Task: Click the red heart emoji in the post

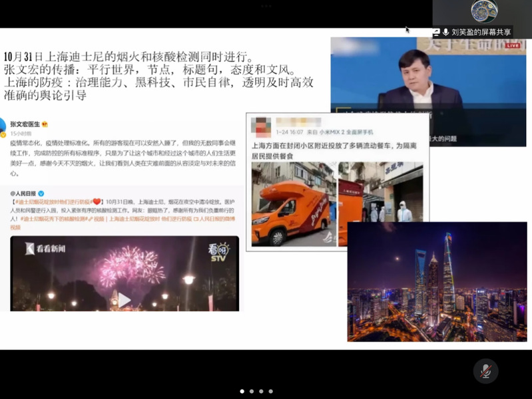Action: (97, 201)
